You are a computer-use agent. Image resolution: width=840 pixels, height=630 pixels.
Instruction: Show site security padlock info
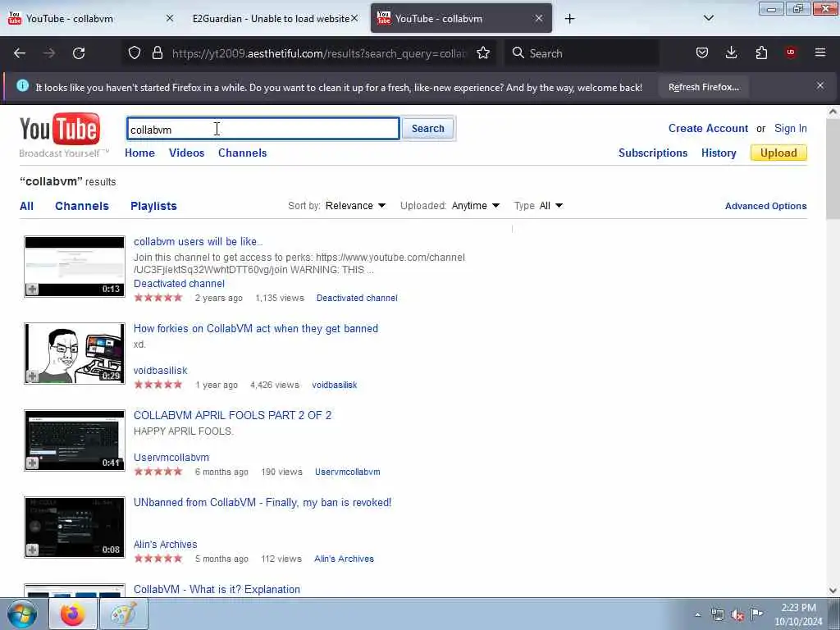157,53
